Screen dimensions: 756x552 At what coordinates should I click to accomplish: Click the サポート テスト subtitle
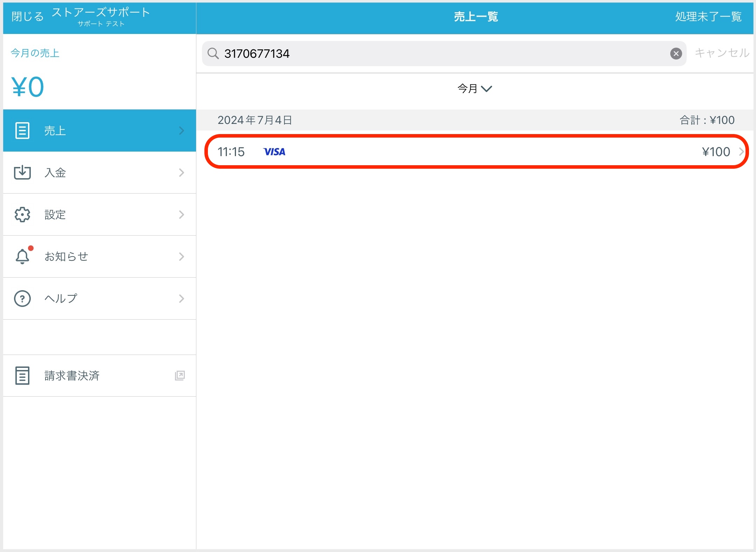(101, 24)
